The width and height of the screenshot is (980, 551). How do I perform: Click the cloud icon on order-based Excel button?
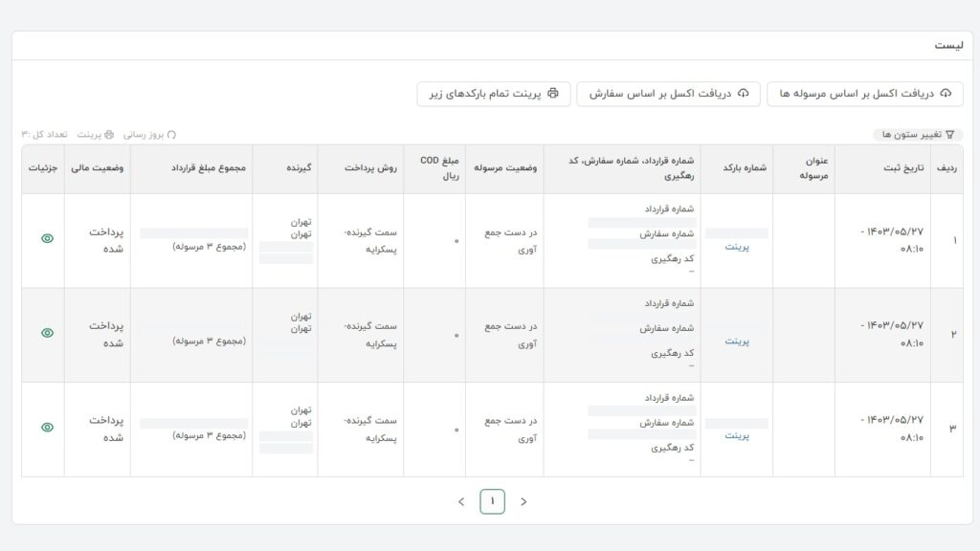click(743, 94)
